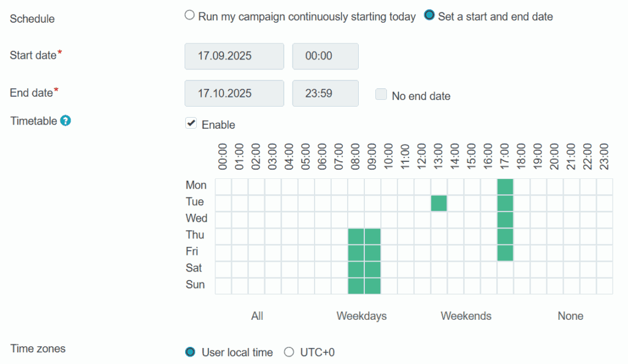Enable the Monday 00:00 empty cell

[x=223, y=186]
